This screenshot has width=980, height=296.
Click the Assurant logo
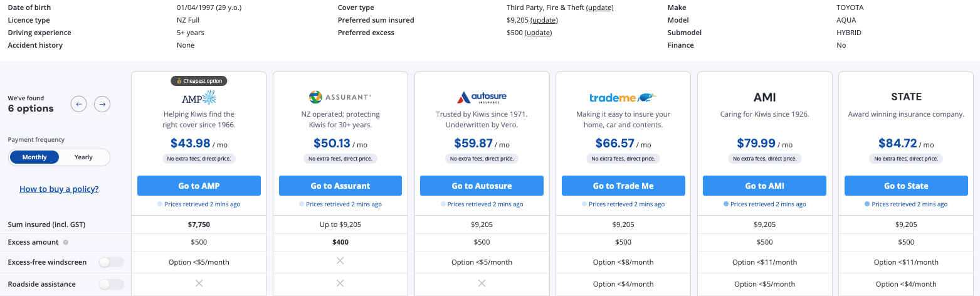tap(340, 97)
